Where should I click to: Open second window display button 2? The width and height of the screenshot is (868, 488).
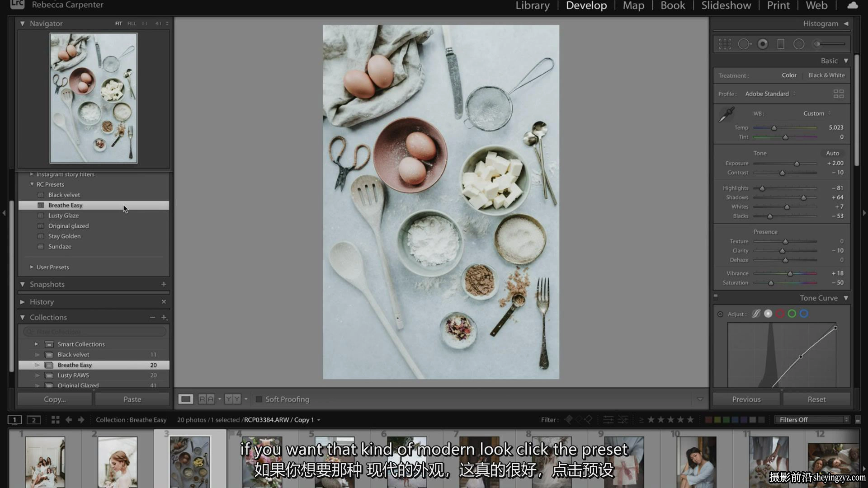(x=33, y=420)
